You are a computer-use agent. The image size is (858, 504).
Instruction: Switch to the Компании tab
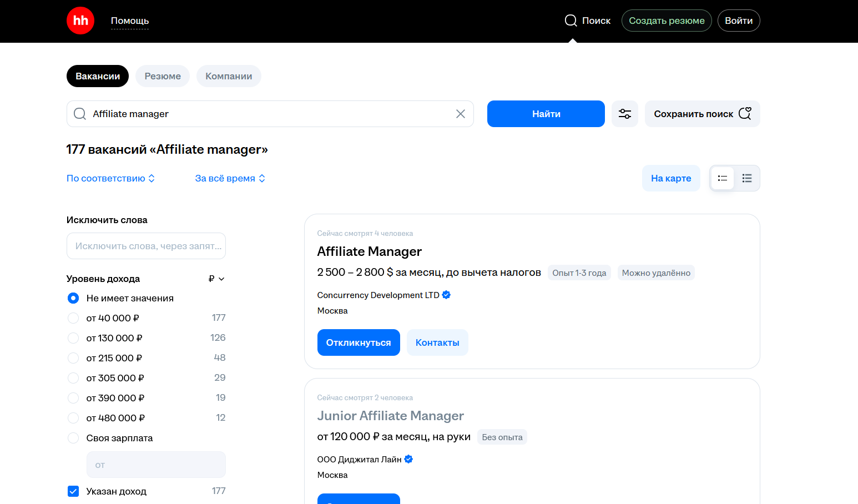point(229,76)
